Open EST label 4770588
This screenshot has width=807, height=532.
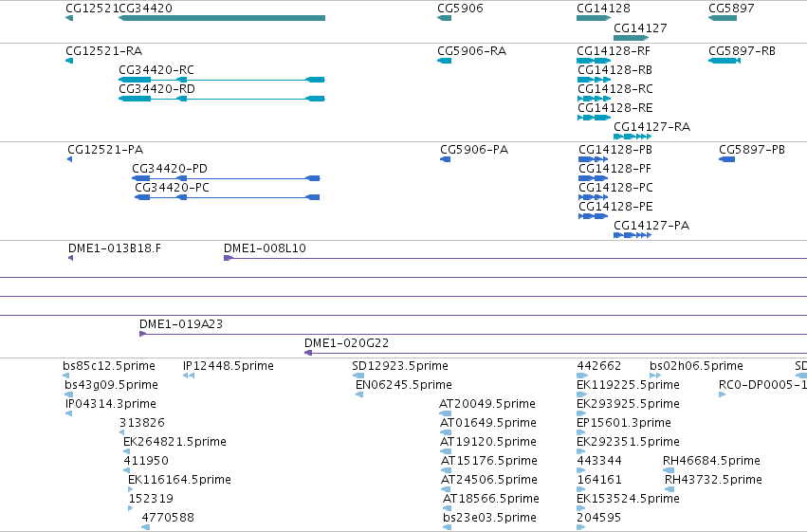pyautogui.click(x=168, y=518)
